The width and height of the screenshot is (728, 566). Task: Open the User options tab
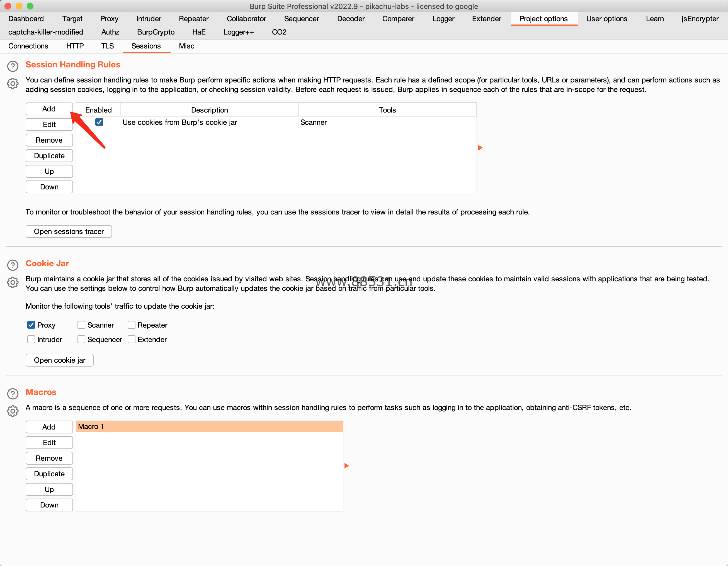[607, 19]
